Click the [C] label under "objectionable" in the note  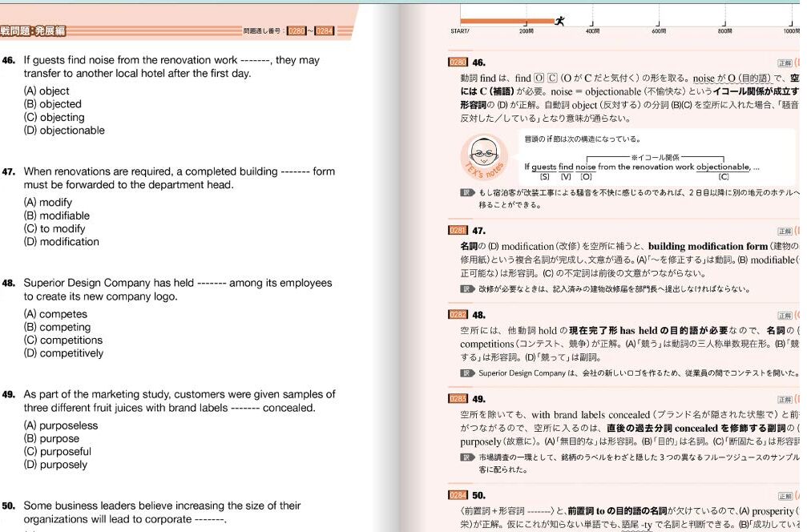pyautogui.click(x=724, y=177)
